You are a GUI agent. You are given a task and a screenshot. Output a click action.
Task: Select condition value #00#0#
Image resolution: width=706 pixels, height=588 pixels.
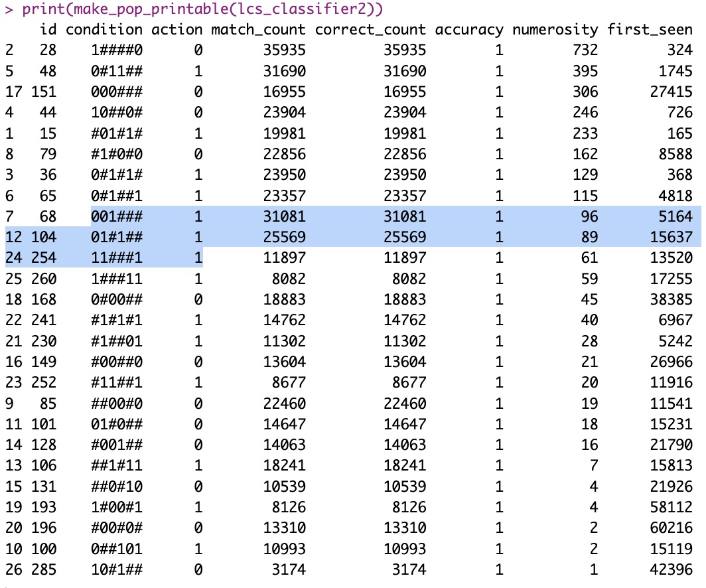point(117,528)
